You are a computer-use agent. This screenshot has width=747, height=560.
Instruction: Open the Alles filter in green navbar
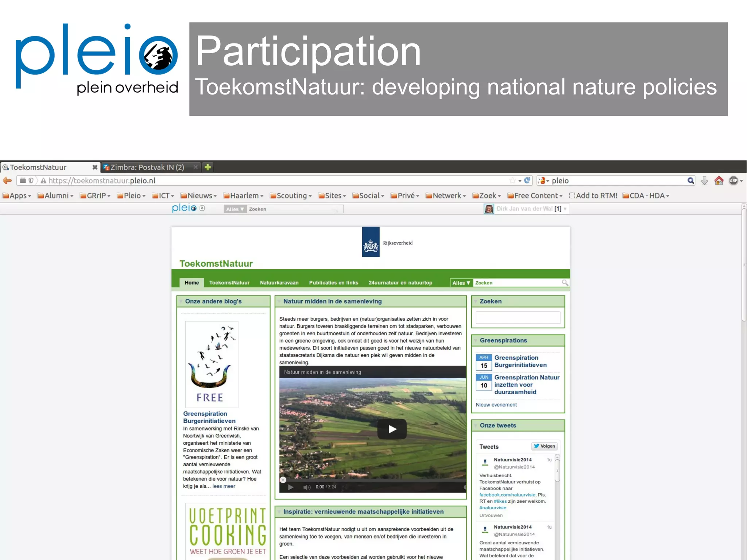point(461,283)
